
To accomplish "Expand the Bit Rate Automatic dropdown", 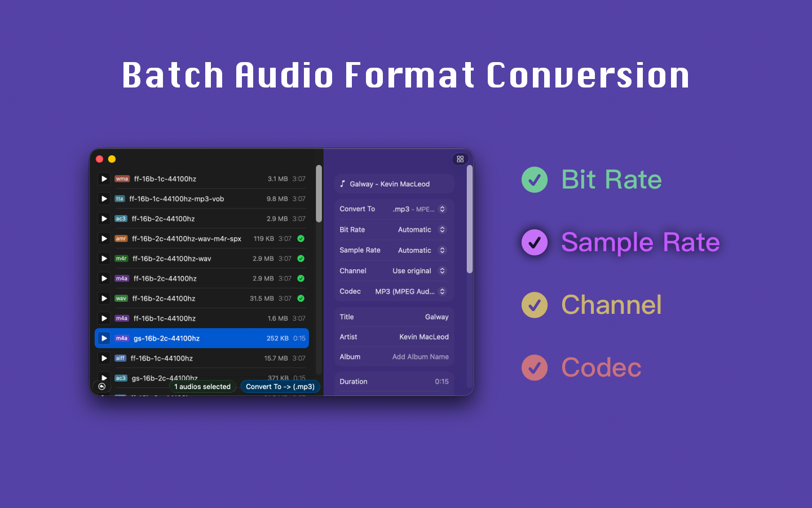I will click(x=421, y=230).
